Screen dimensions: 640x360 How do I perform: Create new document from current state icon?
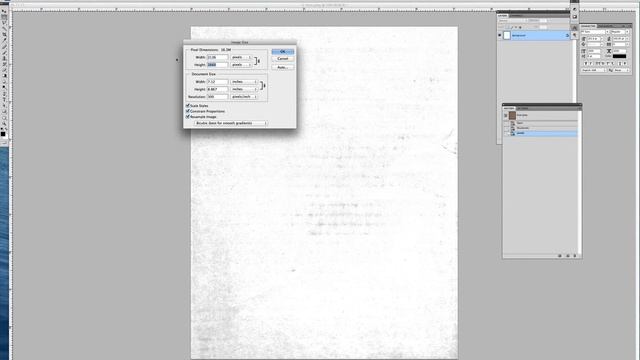point(560,256)
